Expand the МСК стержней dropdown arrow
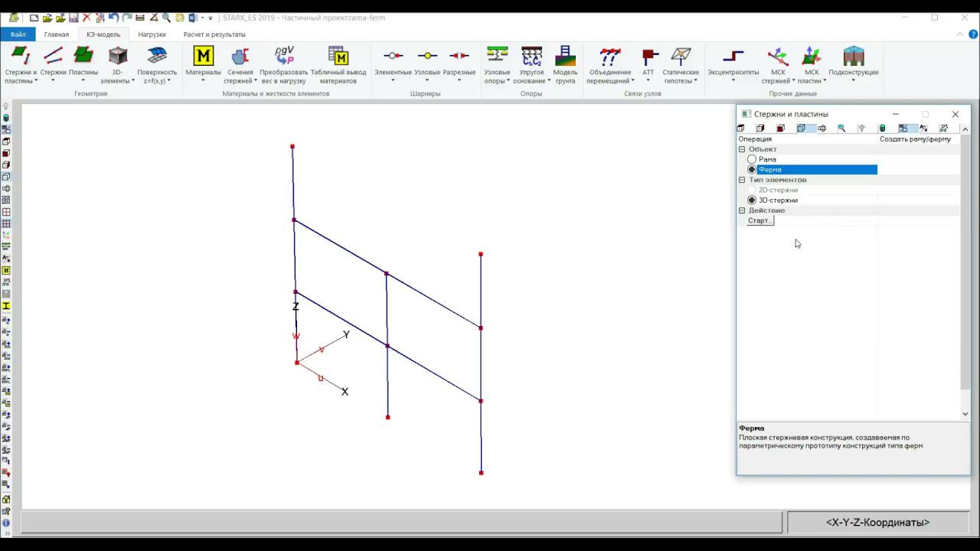The height and width of the screenshot is (551, 980). pyautogui.click(x=793, y=81)
